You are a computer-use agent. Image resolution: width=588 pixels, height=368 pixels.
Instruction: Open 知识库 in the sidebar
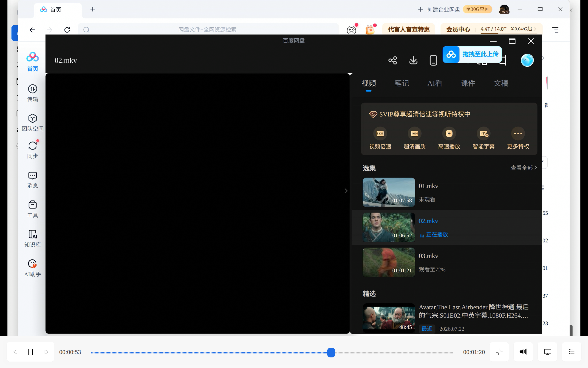pos(33,239)
